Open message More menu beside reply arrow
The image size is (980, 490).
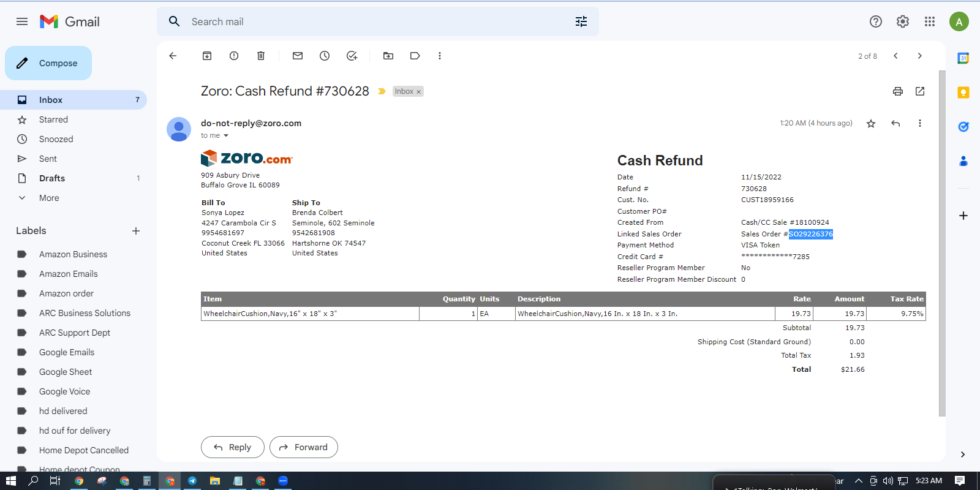coord(920,123)
